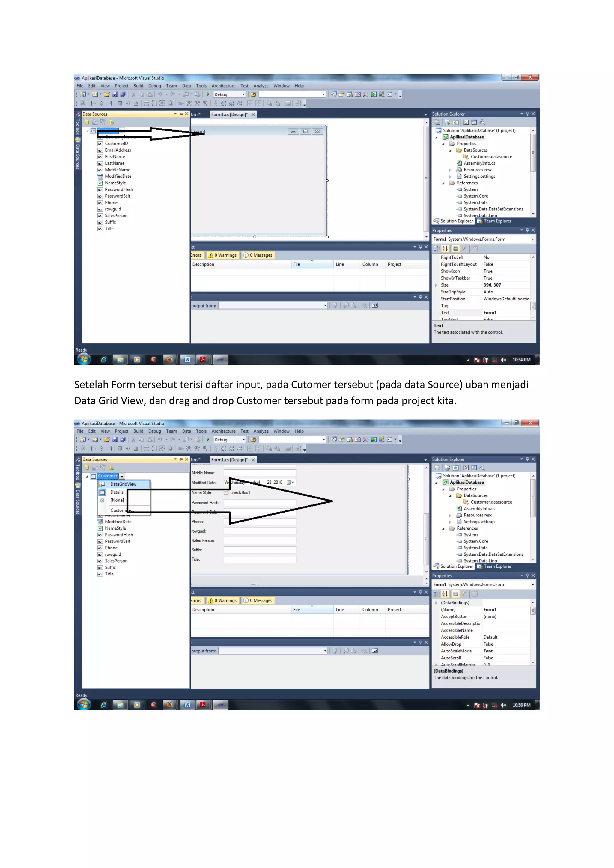Open the Data menu in the upper screenshot
This screenshot has width=614, height=868.
pyautogui.click(x=186, y=86)
